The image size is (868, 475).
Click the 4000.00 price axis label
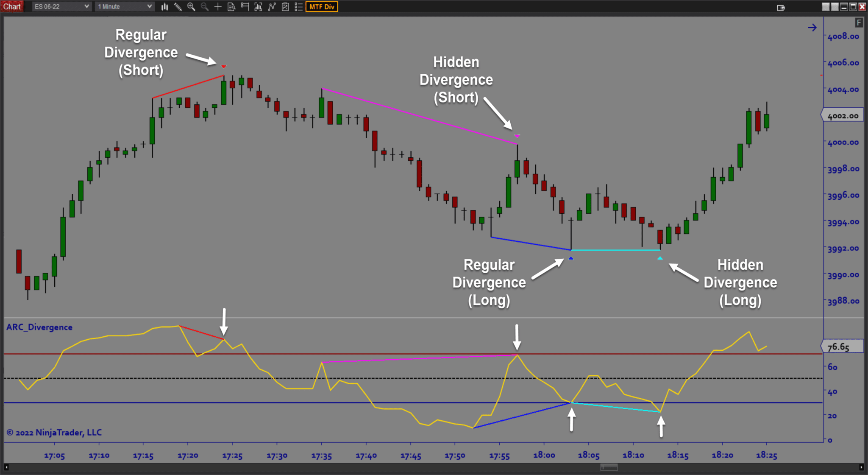(843, 142)
